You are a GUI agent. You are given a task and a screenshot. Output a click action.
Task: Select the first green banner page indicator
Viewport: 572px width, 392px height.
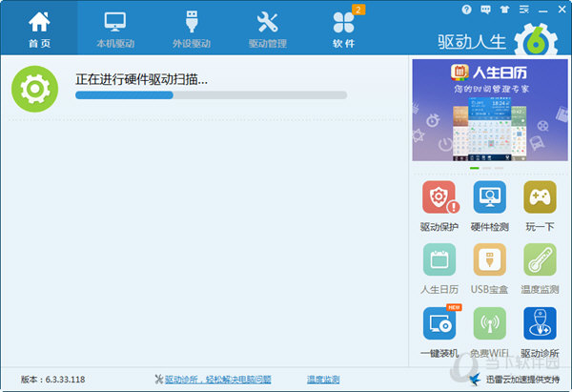(x=474, y=168)
